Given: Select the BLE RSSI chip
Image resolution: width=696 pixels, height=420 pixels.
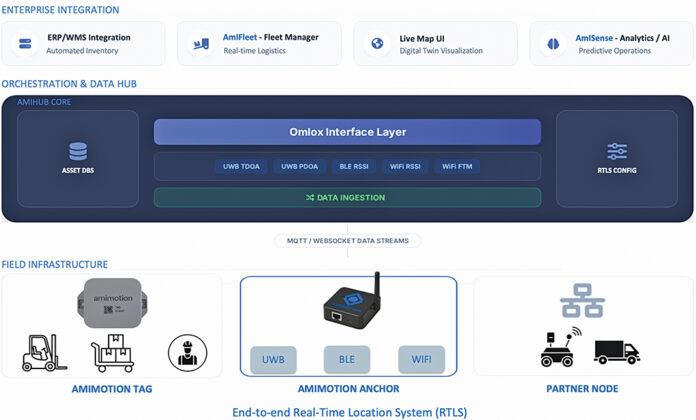Looking at the screenshot, I should click(x=354, y=166).
